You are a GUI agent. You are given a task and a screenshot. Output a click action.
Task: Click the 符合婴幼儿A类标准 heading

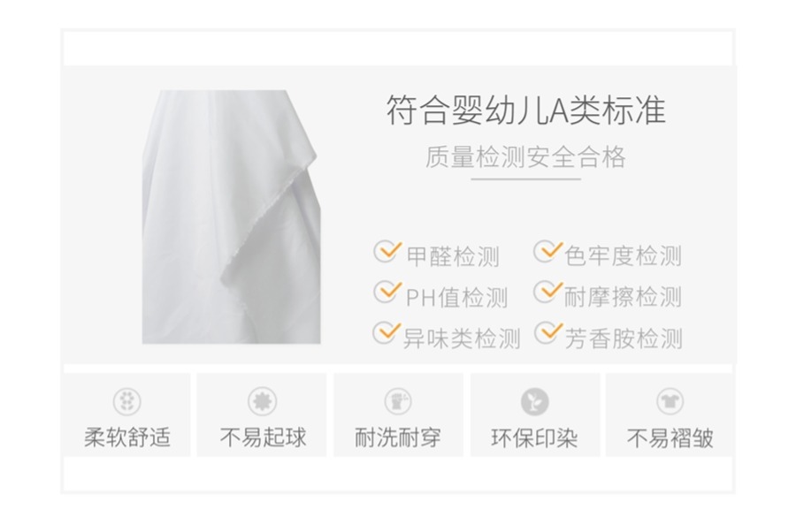coord(526,110)
